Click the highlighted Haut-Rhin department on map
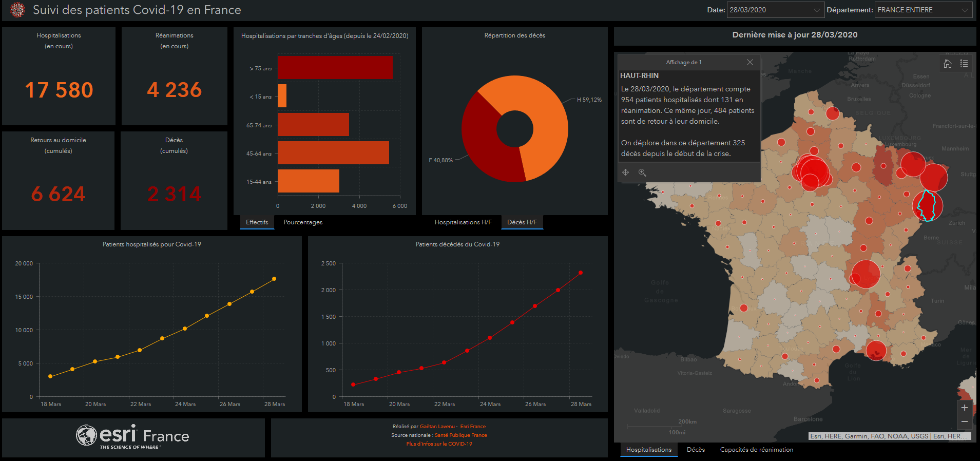This screenshot has height=461, width=980. (927, 205)
